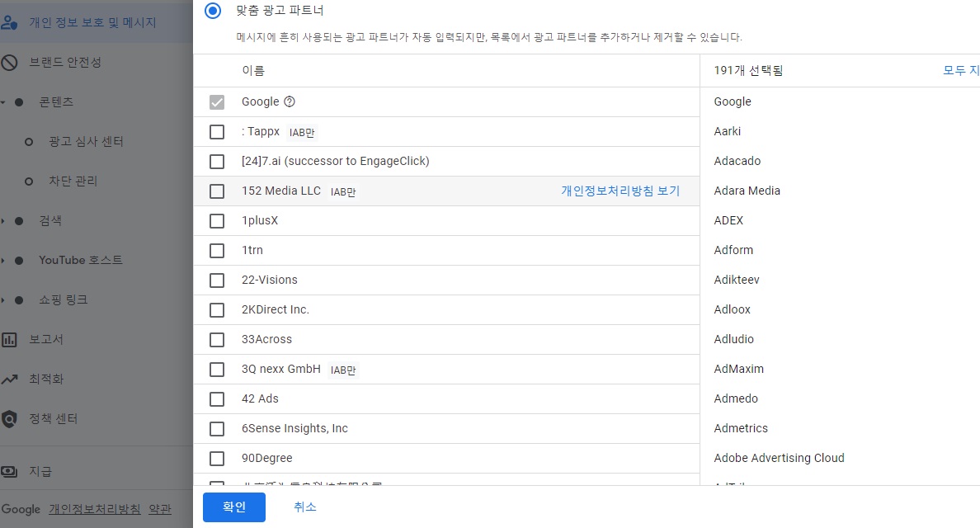Screen dimensions: 980x528
Task: Click the privacy and messaging person icon
Action: tap(9, 23)
